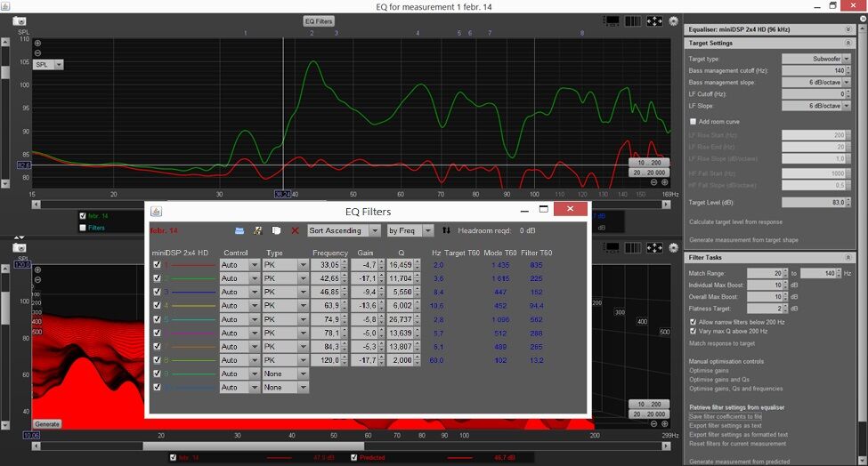This screenshot has width=868, height=466.
Task: Capture the waterfall graph with camera icon
Action: tap(20, 247)
